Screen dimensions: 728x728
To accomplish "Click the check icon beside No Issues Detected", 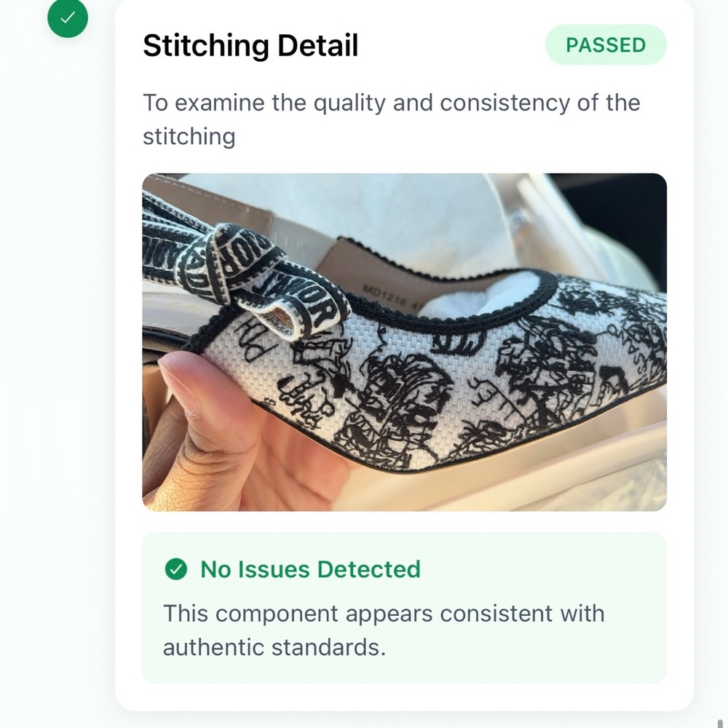I will [176, 569].
